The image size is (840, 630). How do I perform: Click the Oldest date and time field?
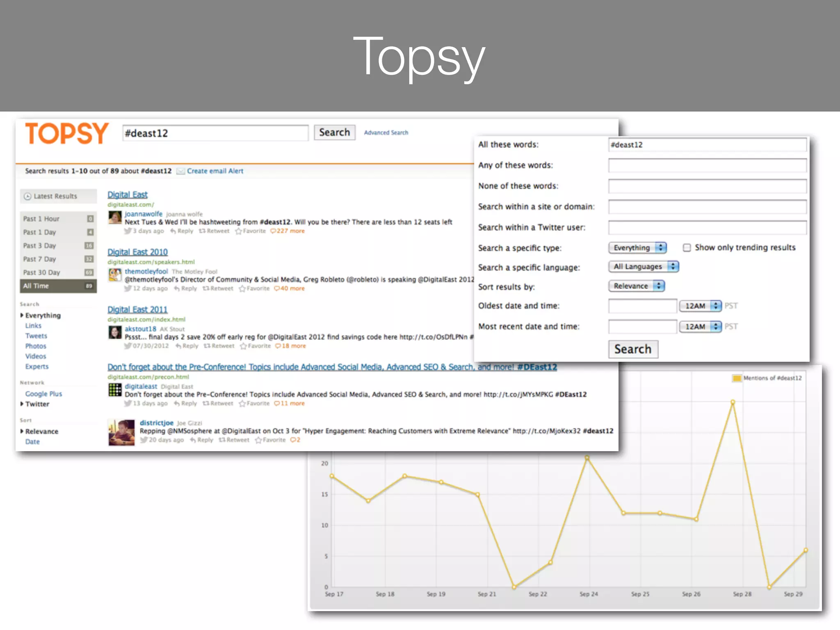click(x=643, y=306)
